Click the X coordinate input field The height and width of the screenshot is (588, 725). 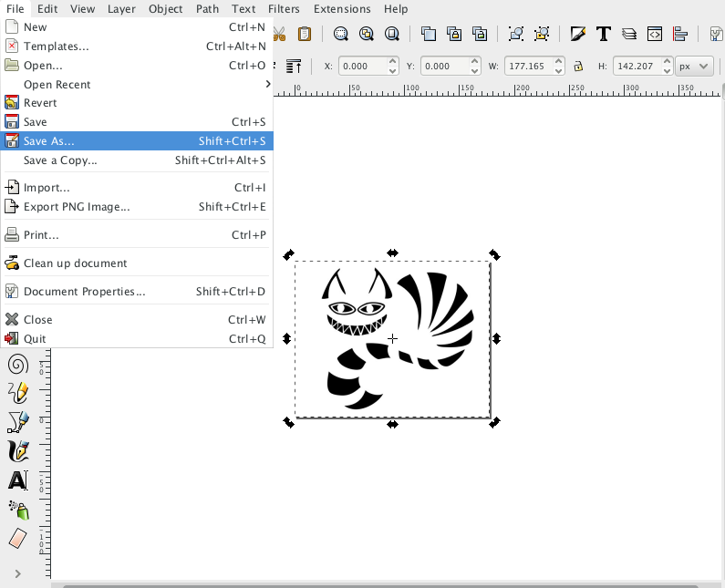363,67
